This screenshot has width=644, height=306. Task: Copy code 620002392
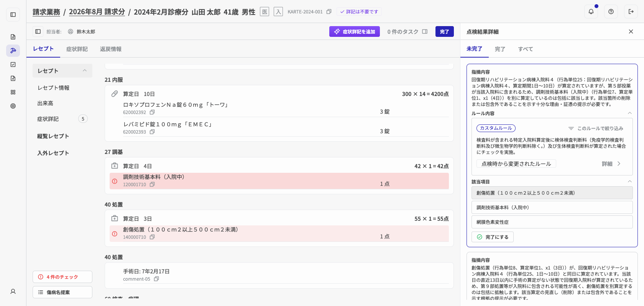pyautogui.click(x=152, y=112)
